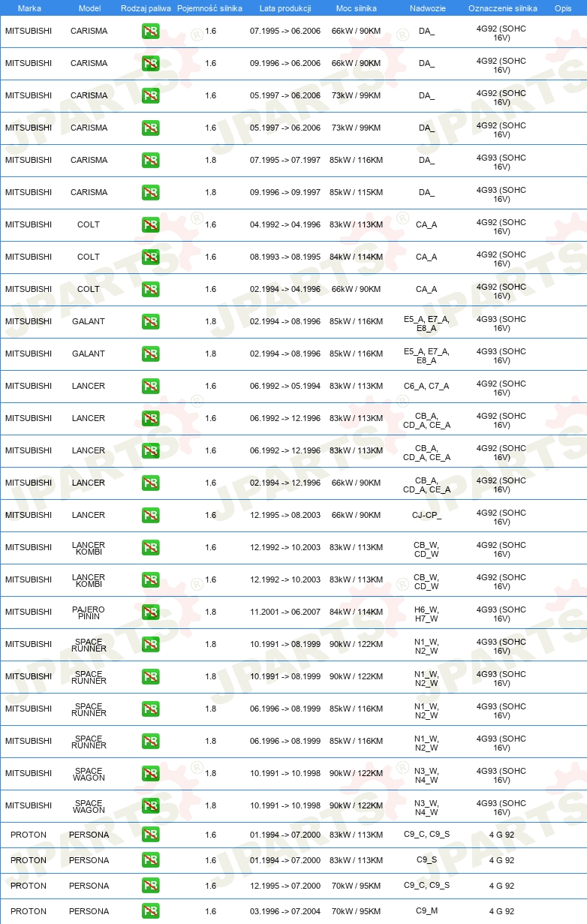This screenshot has height=924, width=587.
Task: Select the 4 G 92 cell in C9_M row
Action: click(501, 911)
